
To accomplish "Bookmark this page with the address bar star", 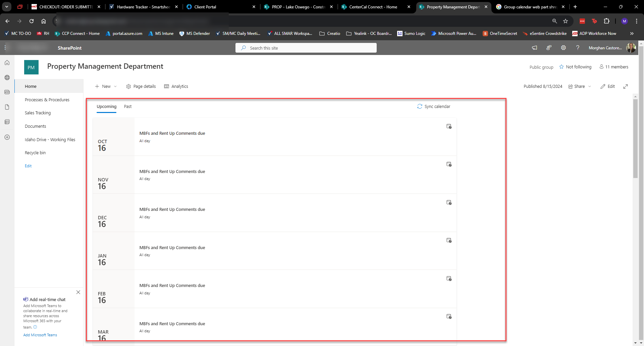I will click(566, 21).
